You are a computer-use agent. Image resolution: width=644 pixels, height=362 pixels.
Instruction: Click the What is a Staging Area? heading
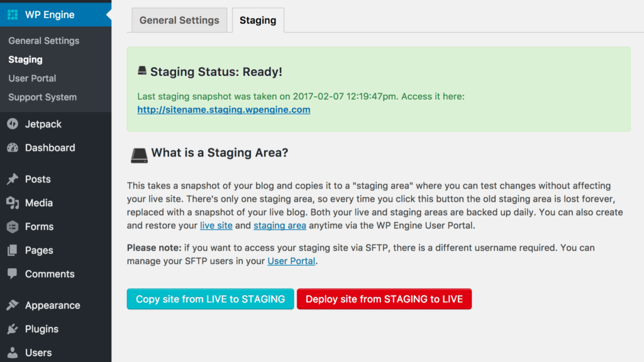tap(219, 153)
